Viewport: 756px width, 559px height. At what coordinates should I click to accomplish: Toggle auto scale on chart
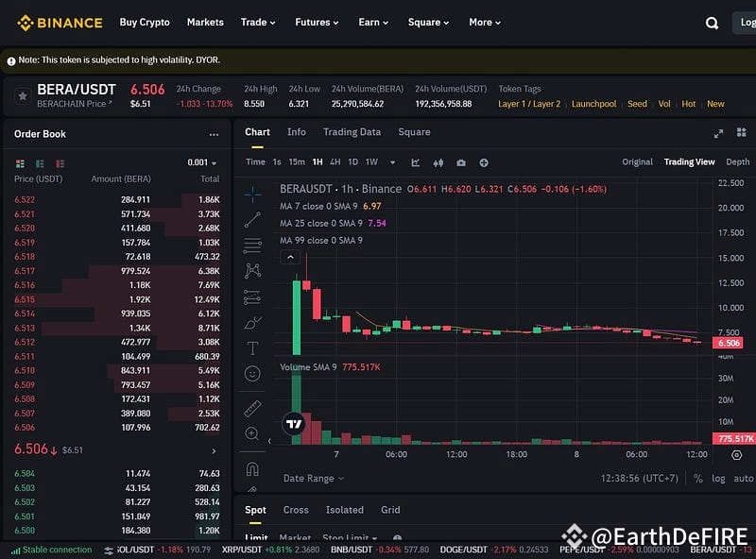click(743, 479)
